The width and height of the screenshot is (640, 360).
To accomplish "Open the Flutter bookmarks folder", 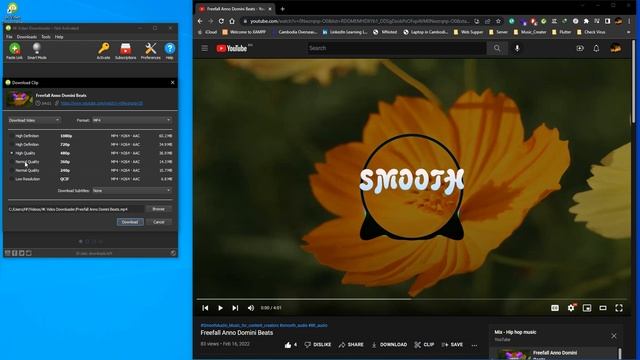I will pyautogui.click(x=562, y=32).
